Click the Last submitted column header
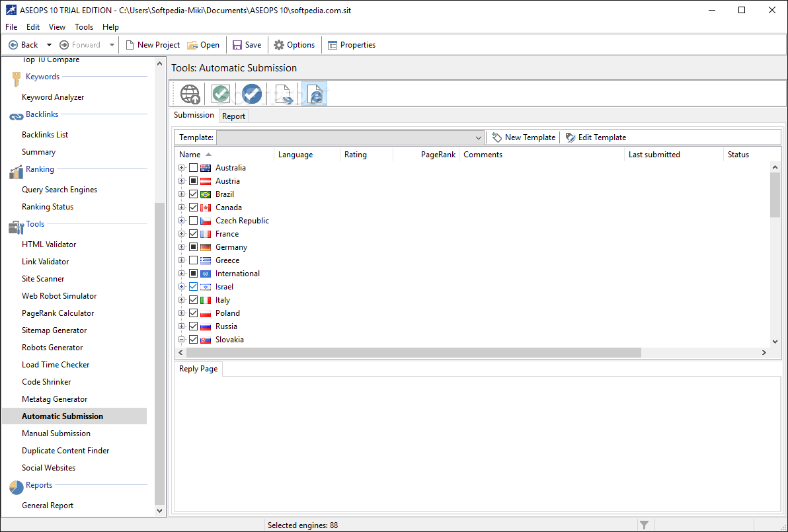 tap(674, 155)
